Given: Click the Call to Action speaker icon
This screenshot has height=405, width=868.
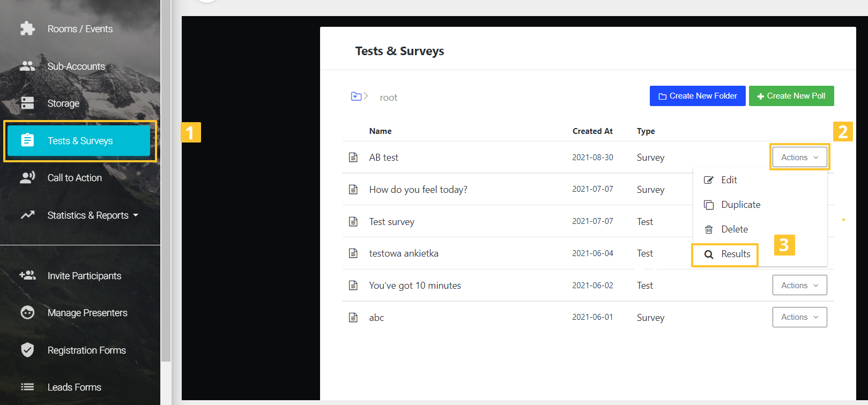Looking at the screenshot, I should pos(27,177).
